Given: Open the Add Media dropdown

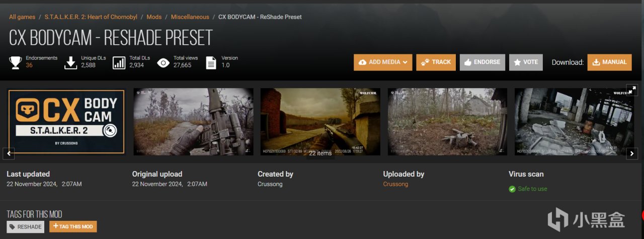Looking at the screenshot, I should point(383,62).
